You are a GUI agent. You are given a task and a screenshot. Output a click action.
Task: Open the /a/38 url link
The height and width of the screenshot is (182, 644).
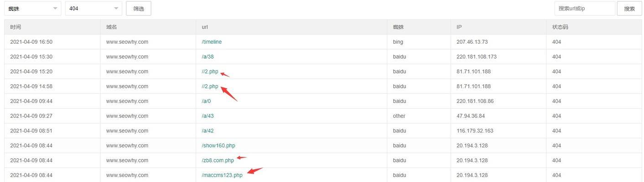coord(208,57)
